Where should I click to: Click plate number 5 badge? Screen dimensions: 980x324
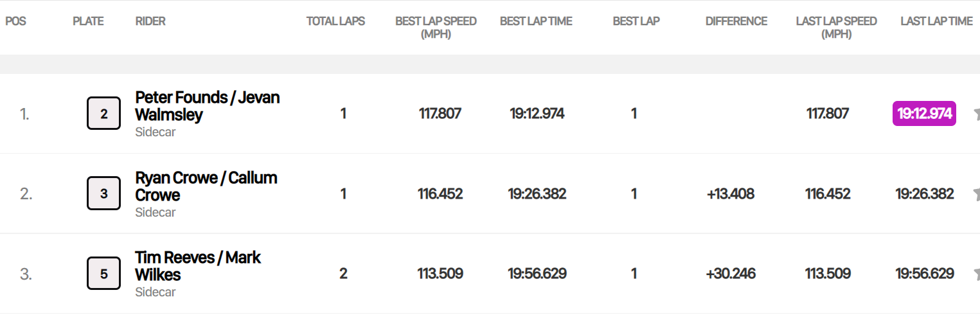(x=103, y=274)
